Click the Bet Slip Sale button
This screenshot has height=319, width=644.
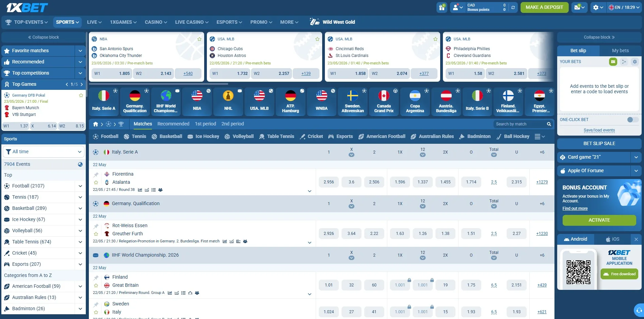pos(599,144)
